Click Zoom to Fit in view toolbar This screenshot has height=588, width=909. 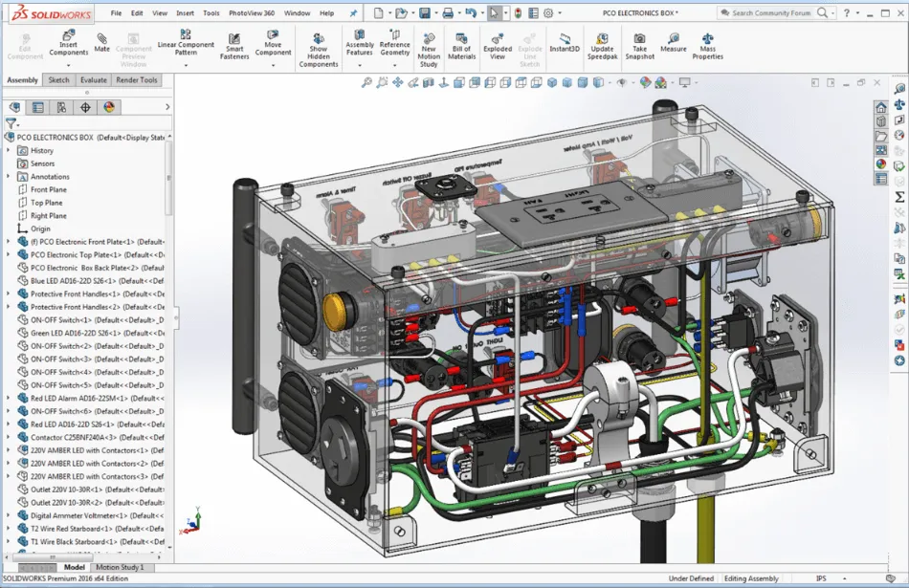[366, 83]
